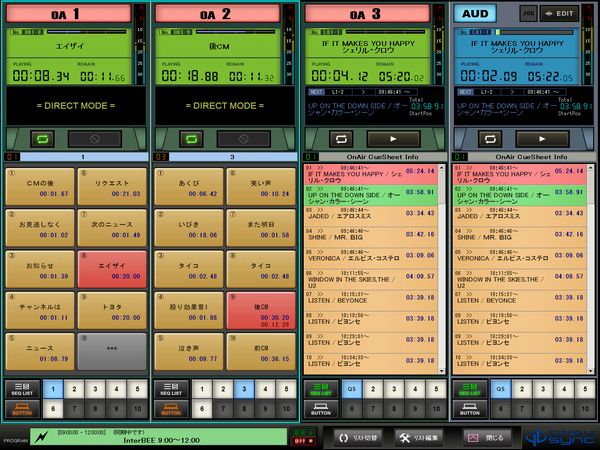Image resolution: width=600 pixels, height=450 pixels.
Task: Click the SEQ LIST icon in OA 1
Action: (19, 388)
